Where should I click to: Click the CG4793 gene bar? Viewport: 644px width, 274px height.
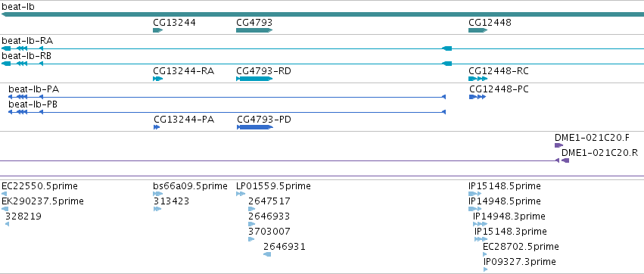click(x=254, y=30)
